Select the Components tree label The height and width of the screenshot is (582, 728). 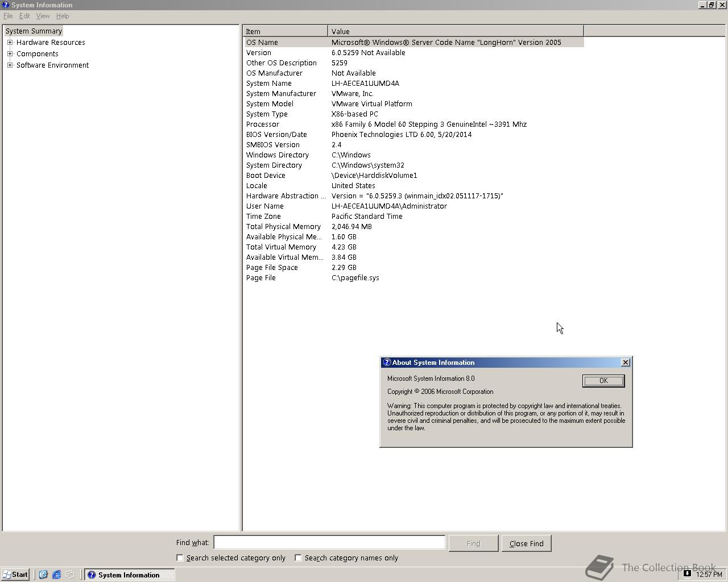(37, 53)
